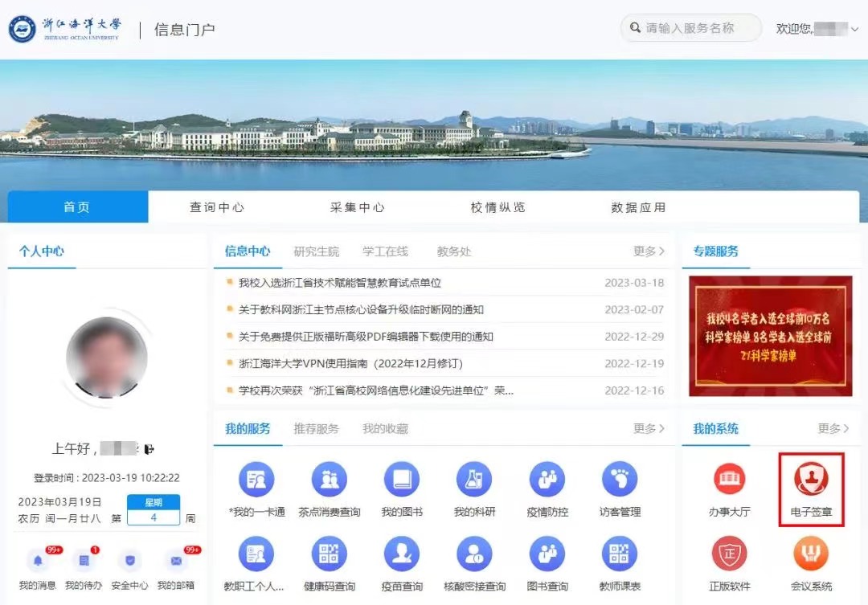Viewport: 868px width, 605px height.
Task: Switch to 查询中心 tab
Action: coord(217,206)
